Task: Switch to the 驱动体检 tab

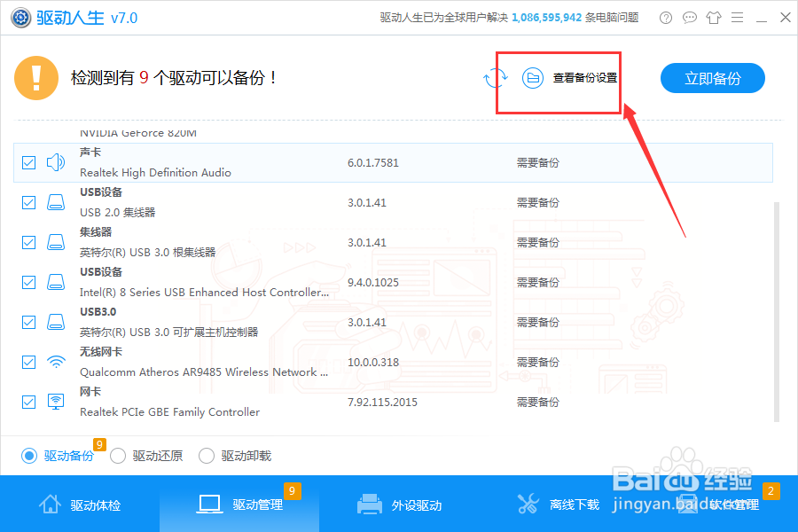Action: click(80, 505)
